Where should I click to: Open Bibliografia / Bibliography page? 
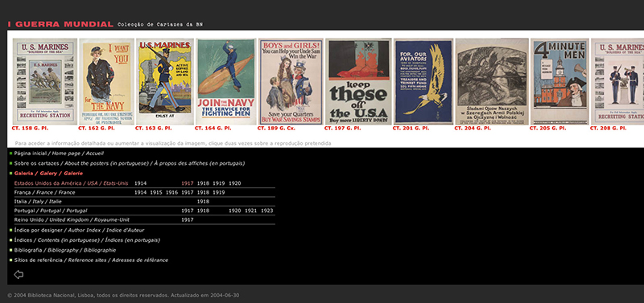click(65, 250)
